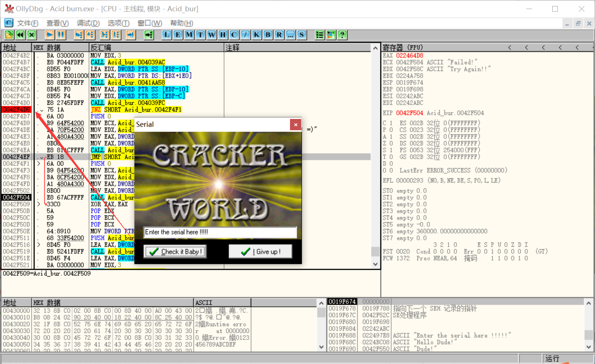Open a file with the toolbar Open icon
The image size is (595, 364).
[x=9, y=35]
